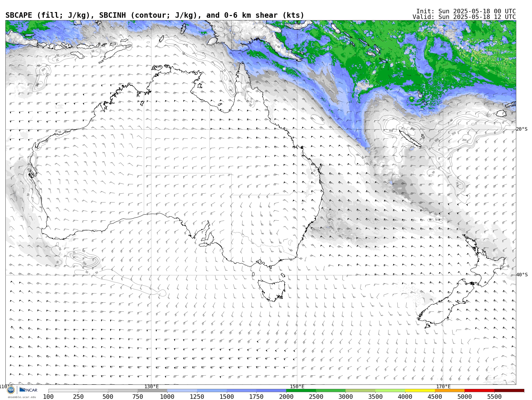Pick the deepest blue colorbar swatch at 1750
The image size is (532, 400).
point(271,391)
